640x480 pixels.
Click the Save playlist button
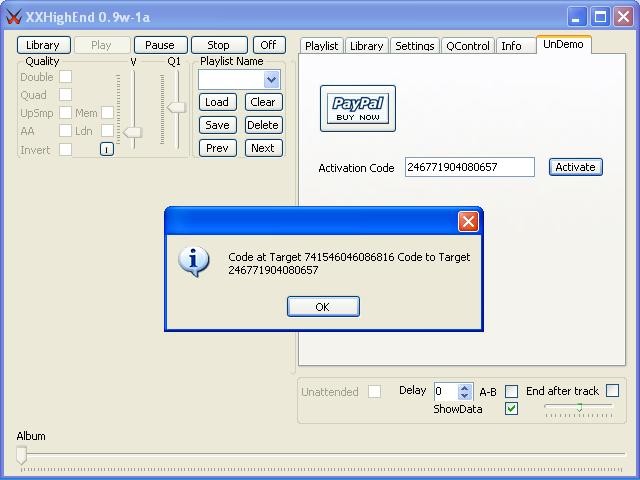point(218,125)
